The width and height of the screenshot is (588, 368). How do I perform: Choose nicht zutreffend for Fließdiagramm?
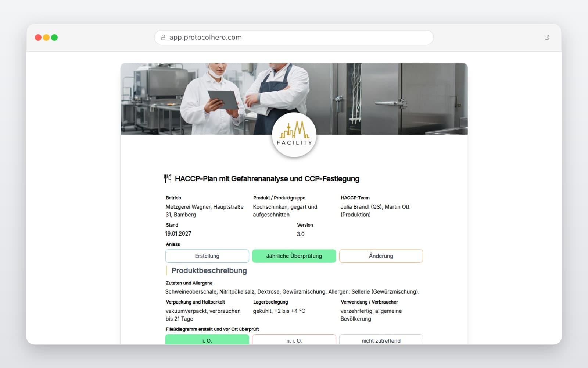pos(381,340)
